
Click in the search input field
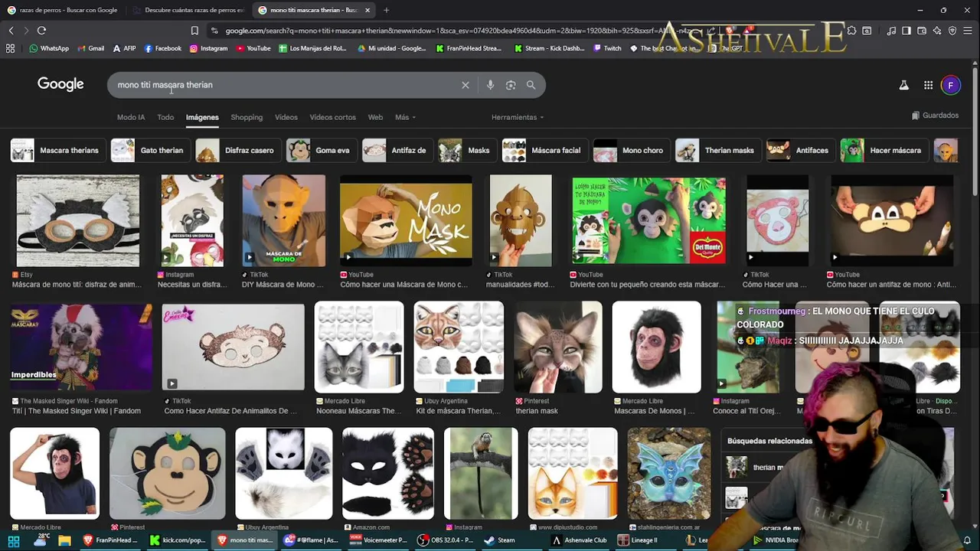click(x=283, y=85)
